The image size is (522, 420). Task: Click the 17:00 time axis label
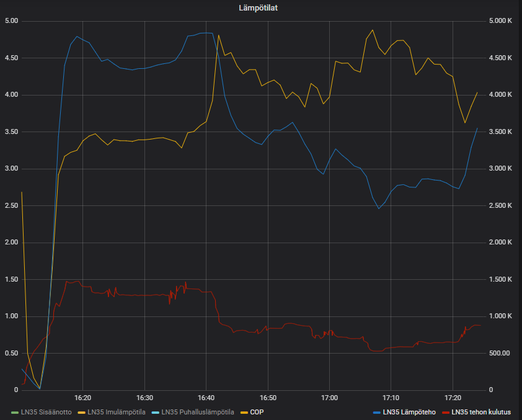pyautogui.click(x=329, y=398)
